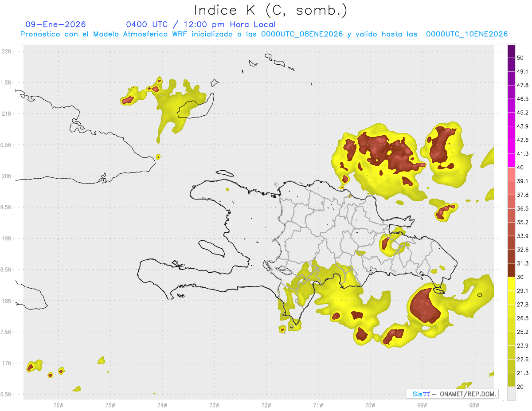Click the "71W" longitude label
Image resolution: width=532 pixels, height=411 pixels.
[318, 405]
